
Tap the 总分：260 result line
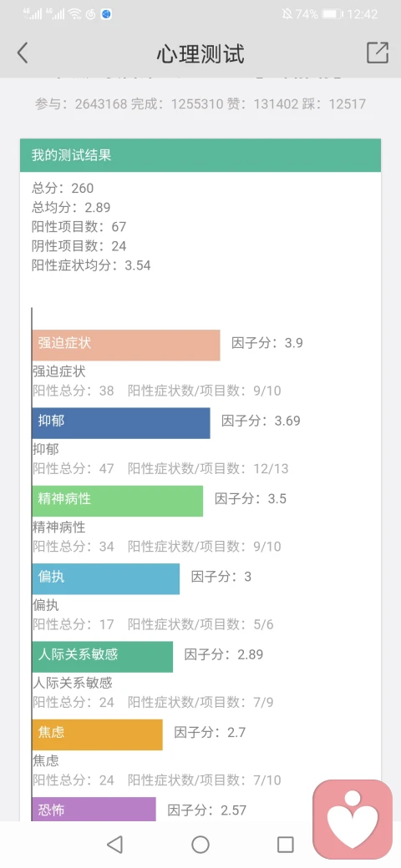(63, 189)
